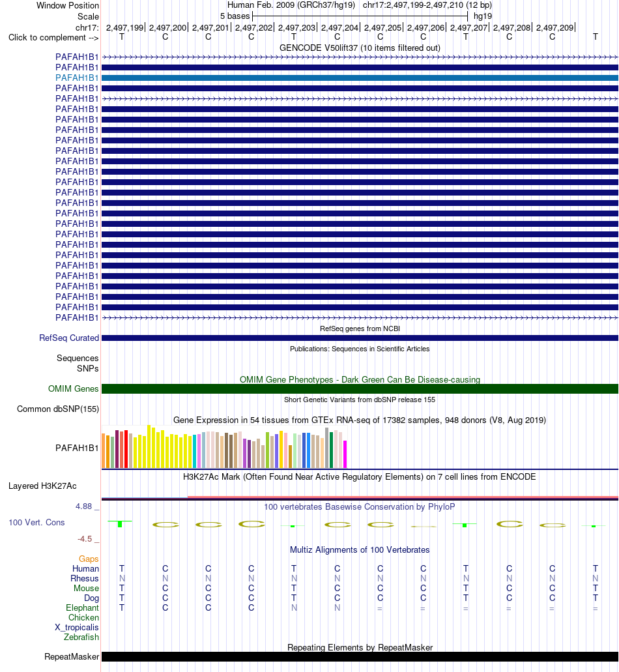Viewport: 619px width, 672px height.
Task: Select the 'Mouse' alignment row label
Action: point(86,589)
